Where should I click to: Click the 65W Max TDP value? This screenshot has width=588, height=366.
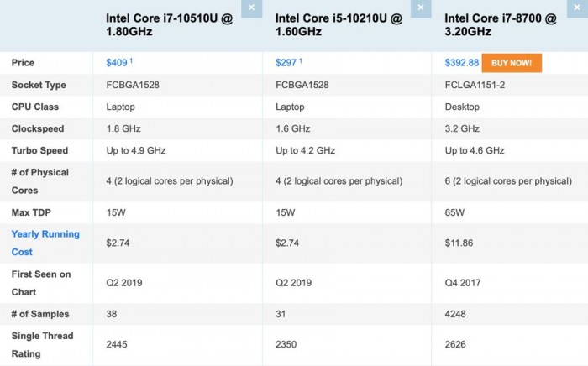(x=454, y=212)
